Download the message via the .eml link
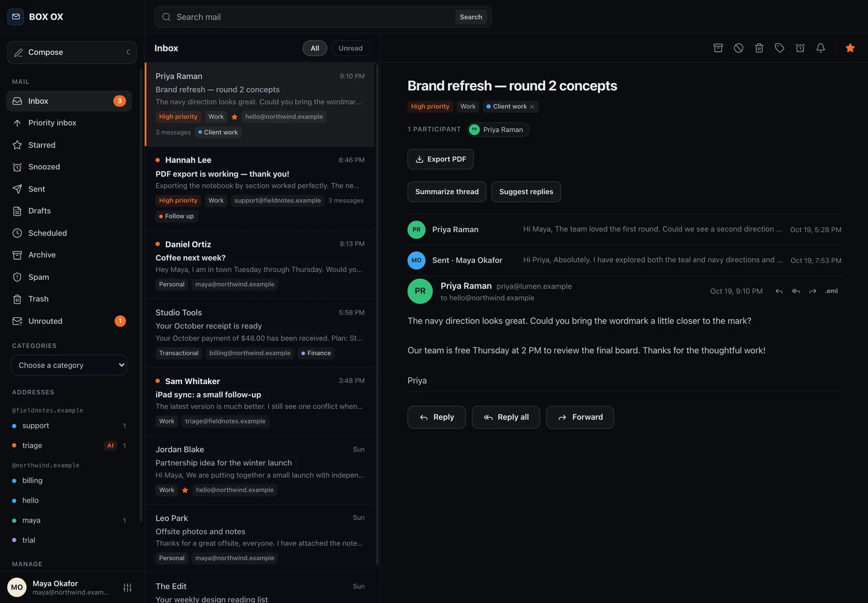Viewport: 868px width, 603px height. [x=831, y=291]
